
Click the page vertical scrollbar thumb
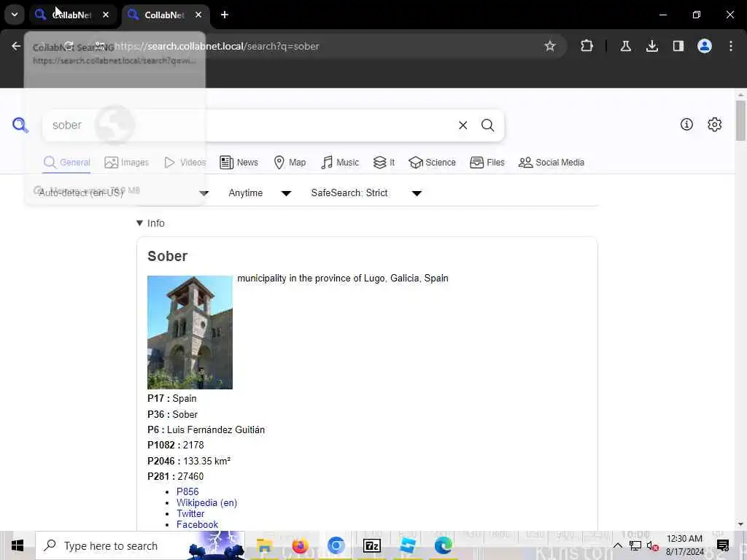point(740,120)
